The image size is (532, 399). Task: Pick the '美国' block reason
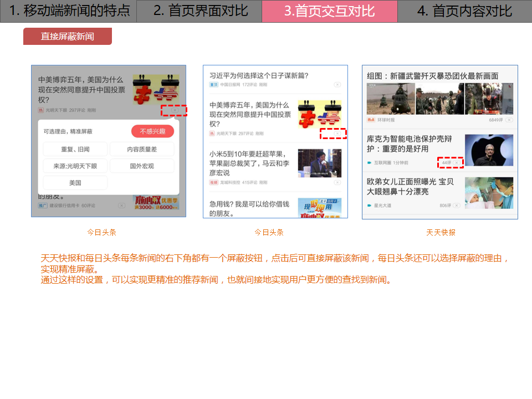(x=75, y=183)
